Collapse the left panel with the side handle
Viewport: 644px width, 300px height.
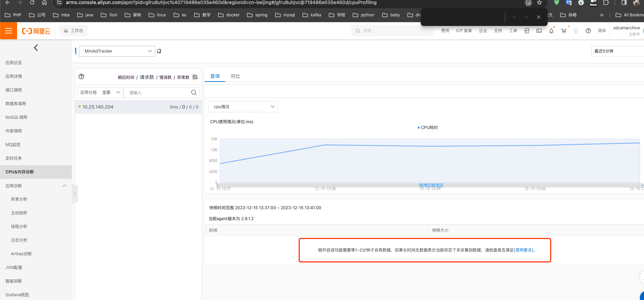pyautogui.click(x=75, y=194)
